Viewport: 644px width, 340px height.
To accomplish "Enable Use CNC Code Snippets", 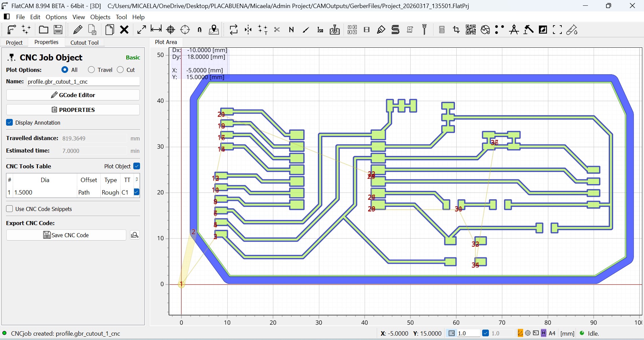I will tap(9, 209).
